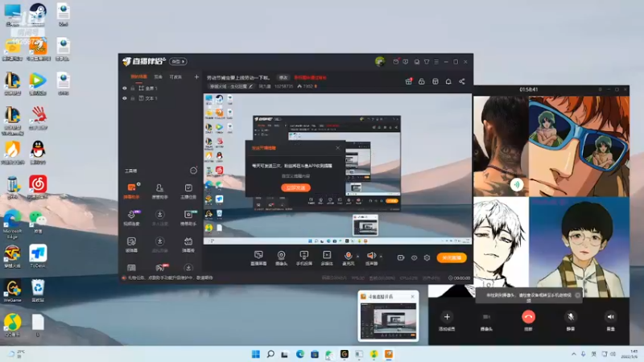Open the Windows Start button
Screen dimensions: 644x362
255,354
